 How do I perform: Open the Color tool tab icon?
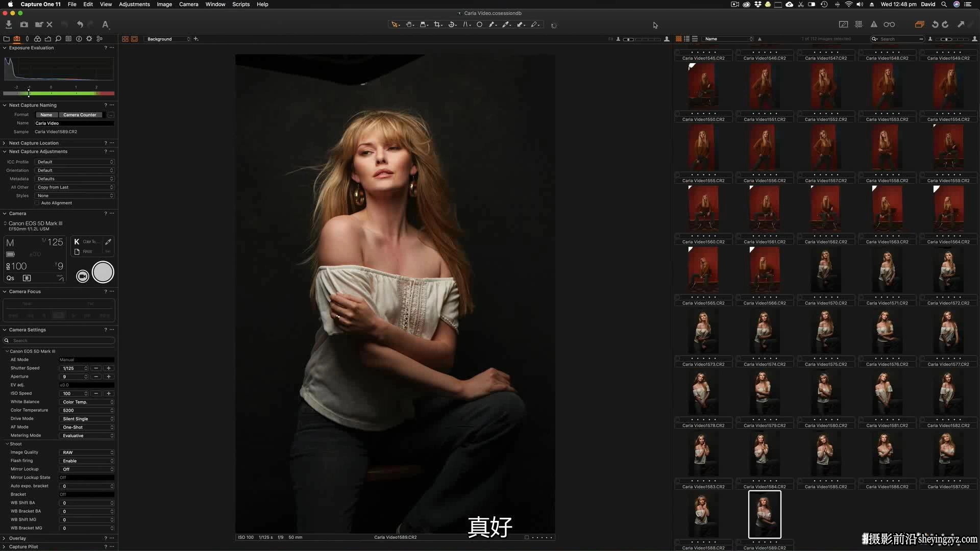tap(37, 39)
